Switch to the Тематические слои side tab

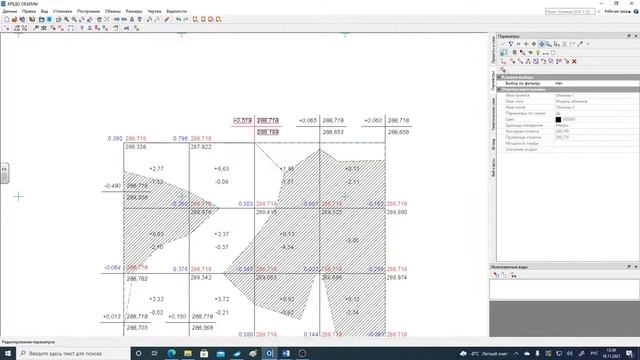click(x=493, y=114)
